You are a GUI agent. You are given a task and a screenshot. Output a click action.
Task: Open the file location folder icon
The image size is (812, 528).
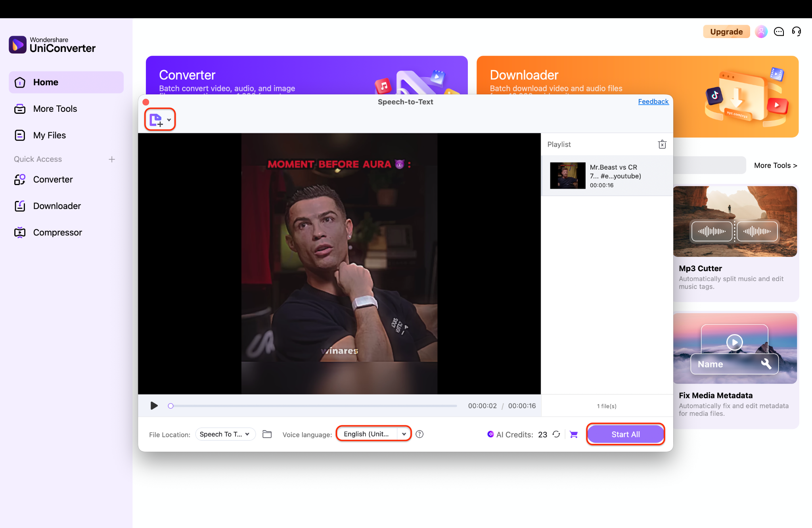point(267,434)
